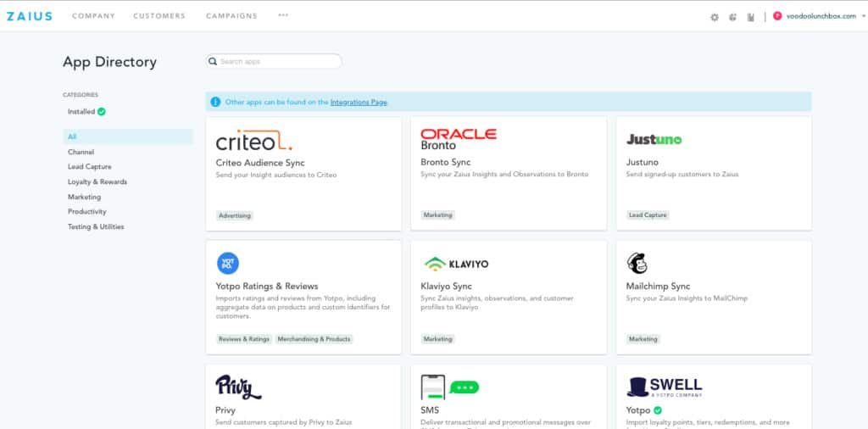The height and width of the screenshot is (429, 868).
Task: Open the settings gear icon
Action: [x=715, y=17]
